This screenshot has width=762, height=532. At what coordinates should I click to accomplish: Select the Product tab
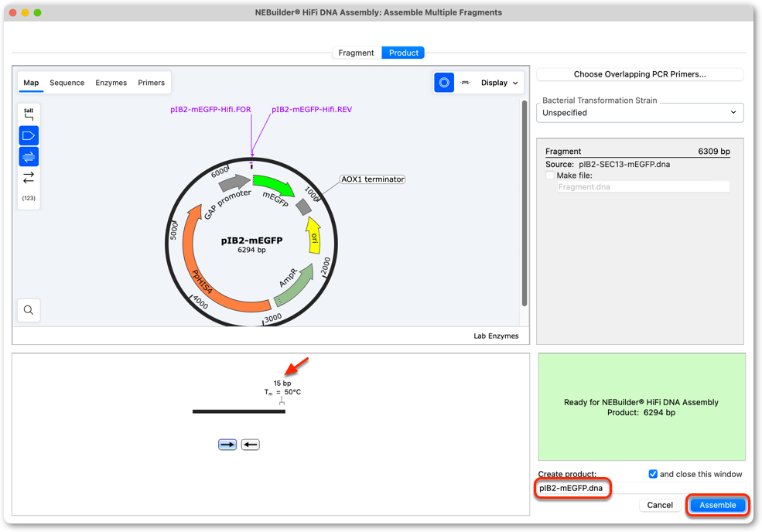(x=403, y=53)
